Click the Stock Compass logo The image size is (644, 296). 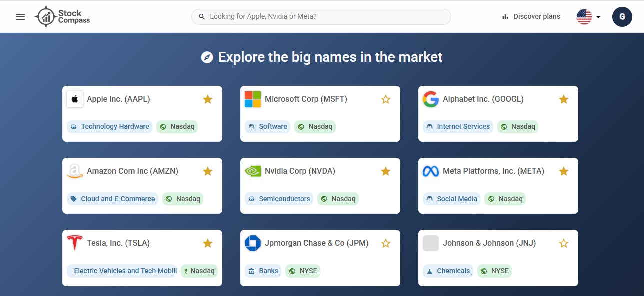tap(63, 17)
